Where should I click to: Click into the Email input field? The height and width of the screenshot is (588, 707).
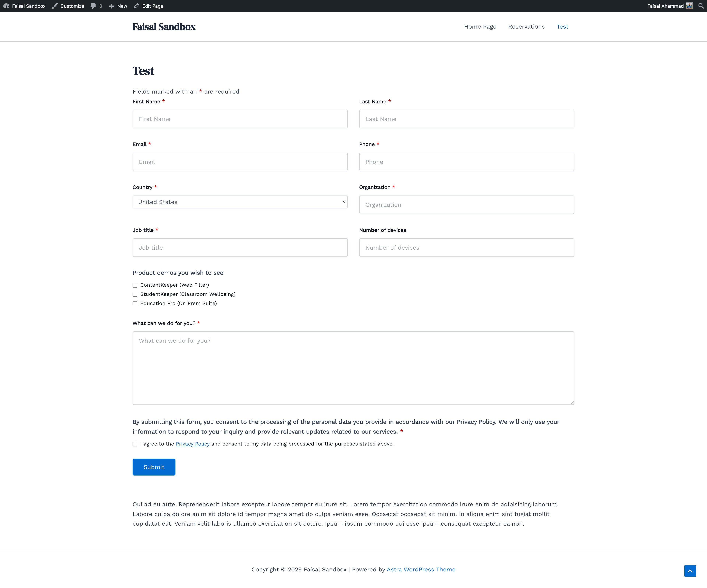[x=240, y=162]
